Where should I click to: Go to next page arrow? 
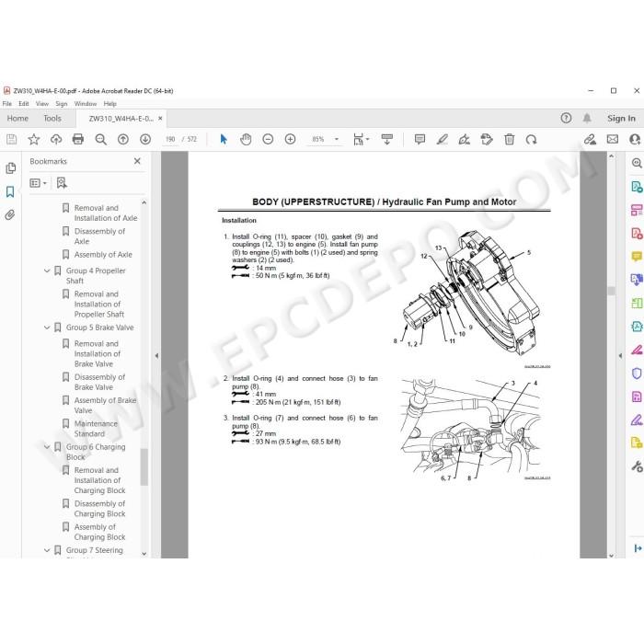pyautogui.click(x=145, y=140)
